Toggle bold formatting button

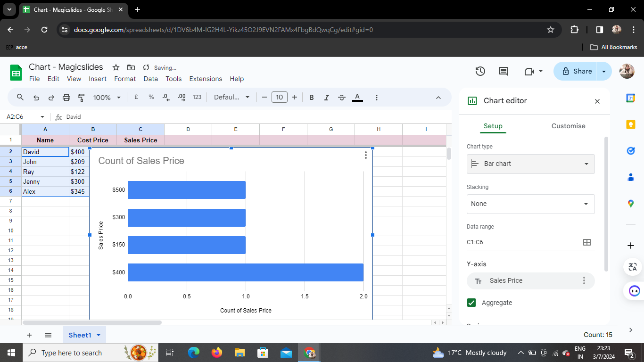click(311, 98)
